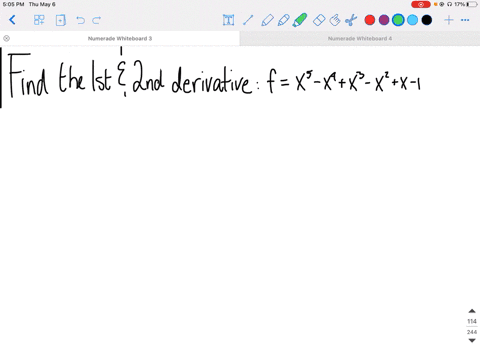Add a new page to the notebook
Viewport: 480px width, 360px height.
[x=60, y=20]
